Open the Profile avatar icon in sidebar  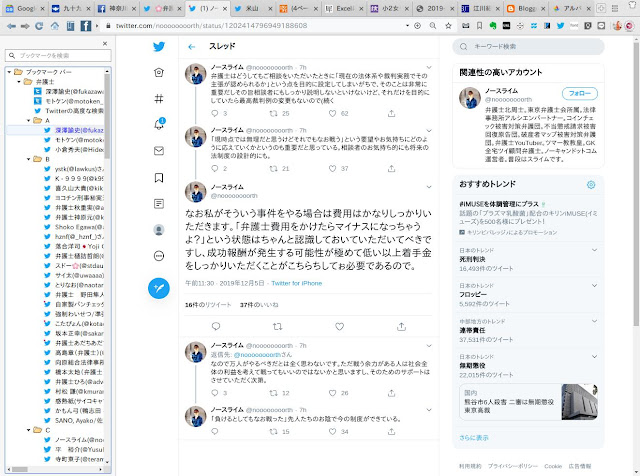click(159, 230)
